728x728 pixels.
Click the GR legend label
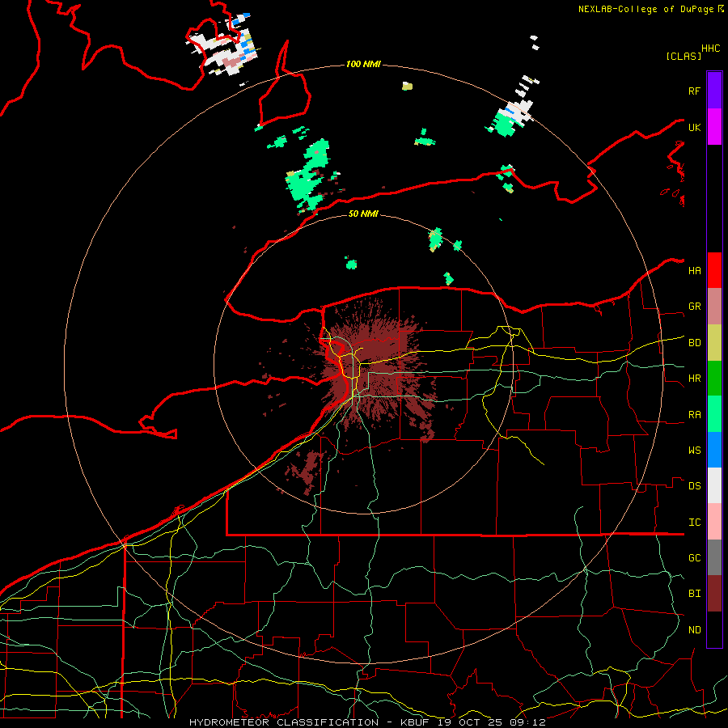point(694,307)
